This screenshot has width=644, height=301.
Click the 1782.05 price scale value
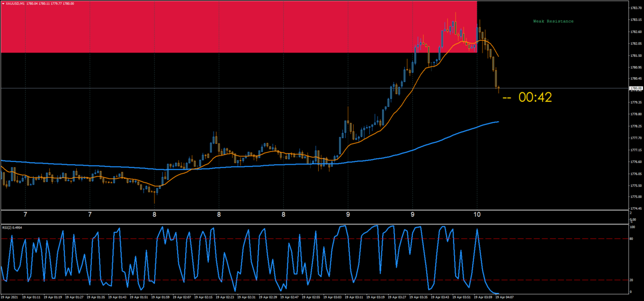point(636,43)
